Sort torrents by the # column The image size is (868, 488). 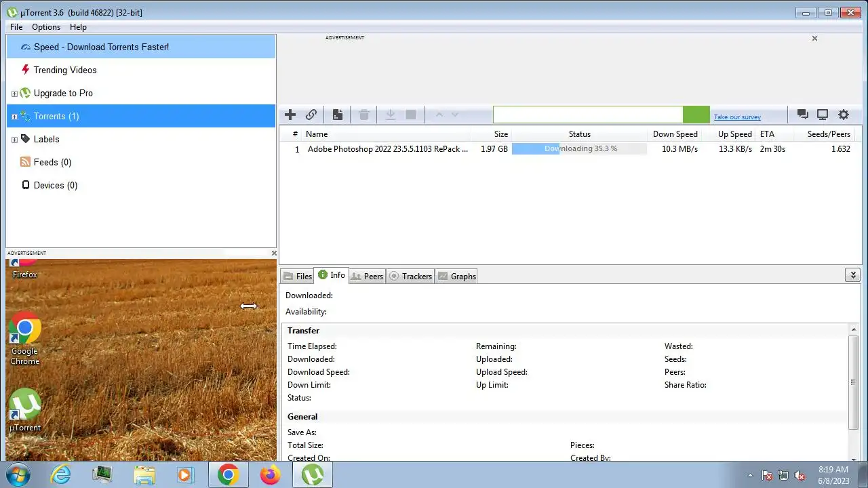290,134
